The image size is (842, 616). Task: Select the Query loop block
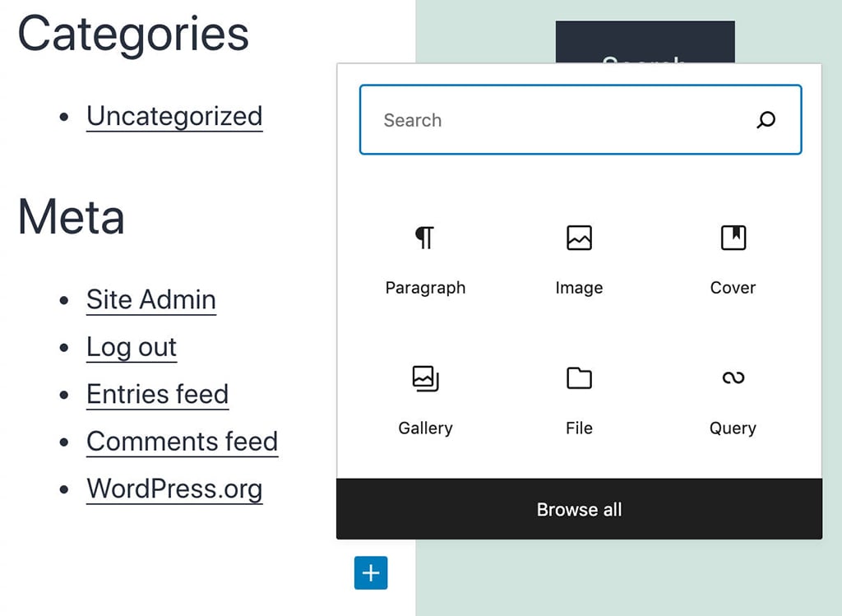pyautogui.click(x=733, y=377)
